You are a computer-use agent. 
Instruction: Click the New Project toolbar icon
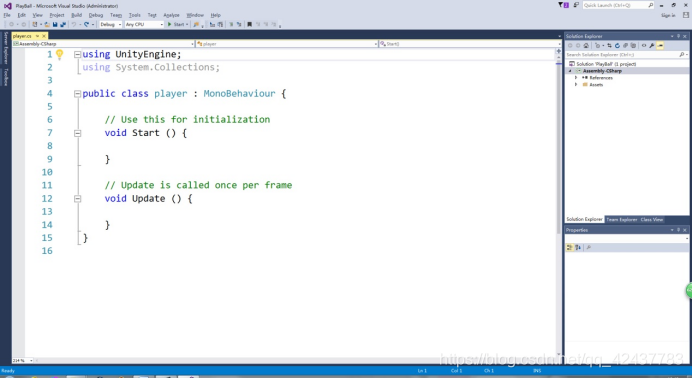pos(35,24)
